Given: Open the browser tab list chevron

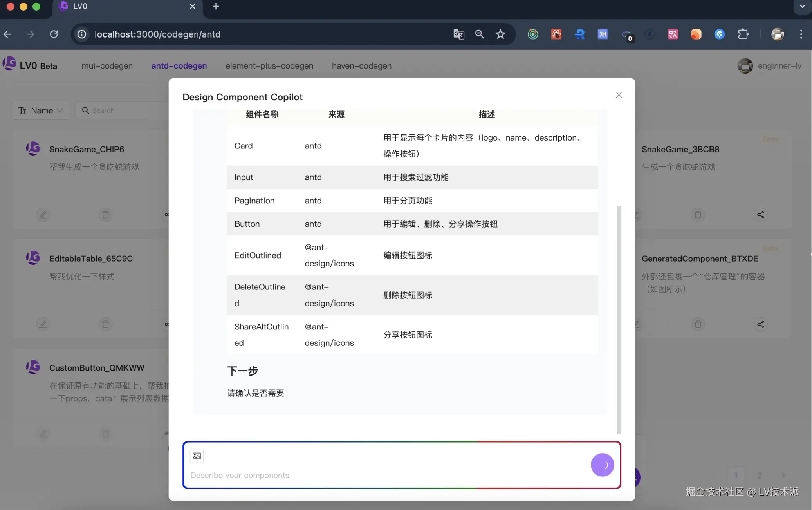Looking at the screenshot, I should click(x=802, y=7).
